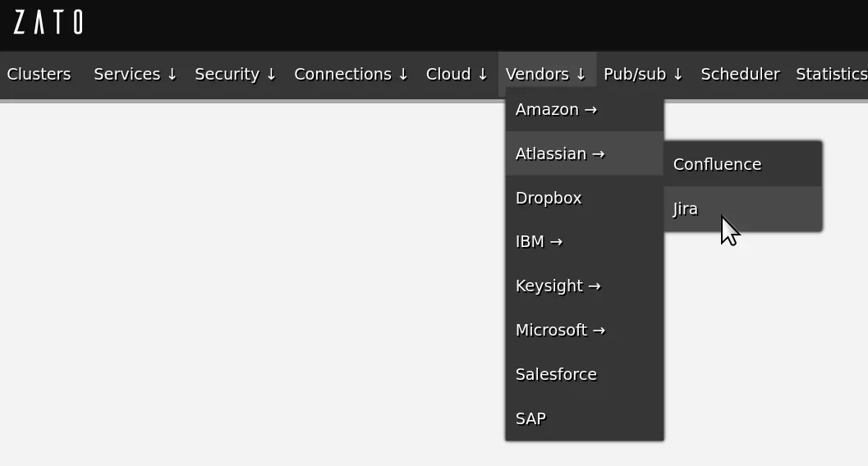The height and width of the screenshot is (466, 868).
Task: Choose Dropbox from the Vendors menu
Action: (x=549, y=199)
